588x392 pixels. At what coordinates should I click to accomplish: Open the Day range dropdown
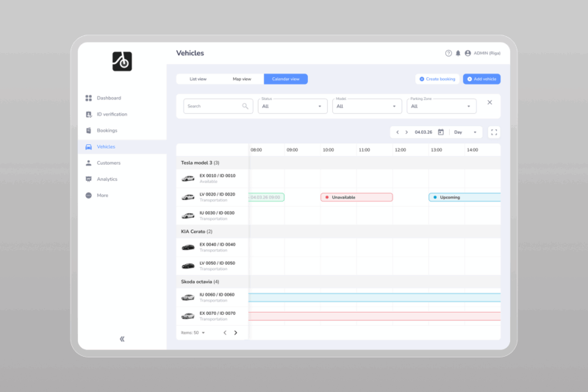465,132
